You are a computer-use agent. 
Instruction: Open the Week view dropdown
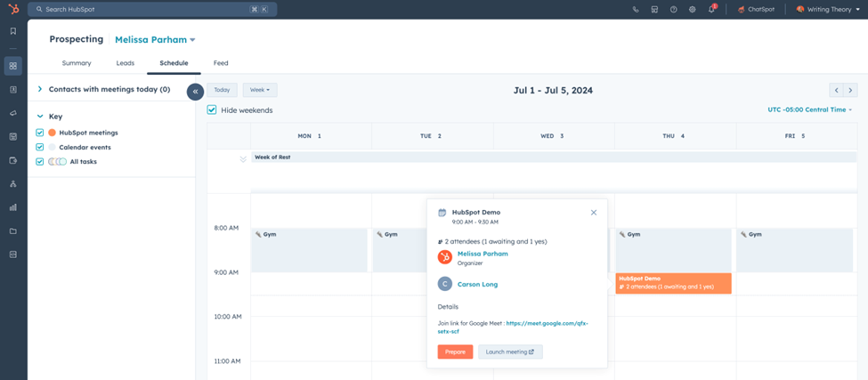(x=260, y=90)
